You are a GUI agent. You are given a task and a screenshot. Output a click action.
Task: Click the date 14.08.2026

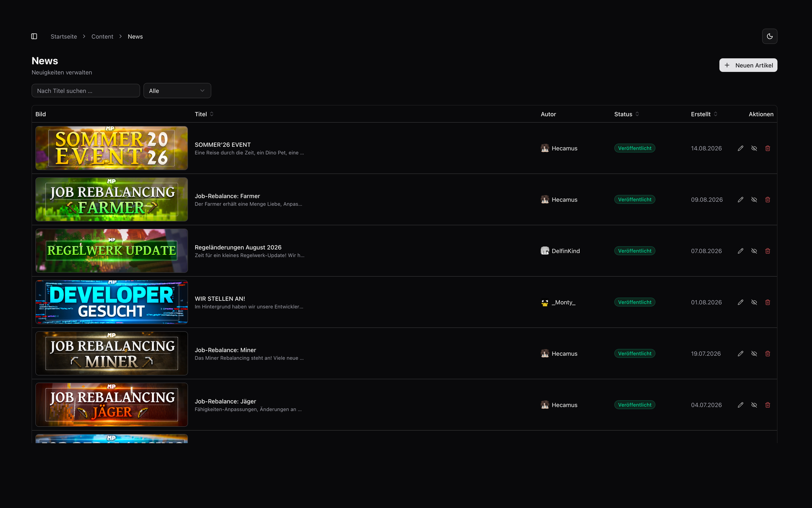click(x=706, y=149)
